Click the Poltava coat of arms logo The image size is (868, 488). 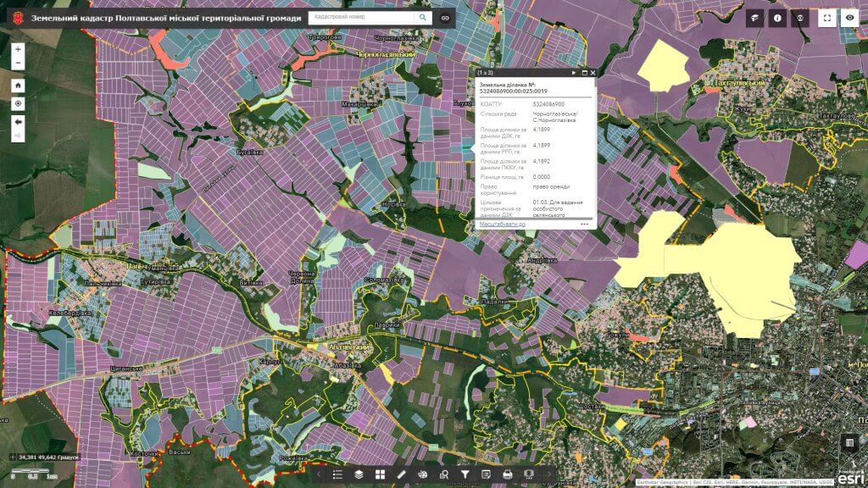pos(19,18)
